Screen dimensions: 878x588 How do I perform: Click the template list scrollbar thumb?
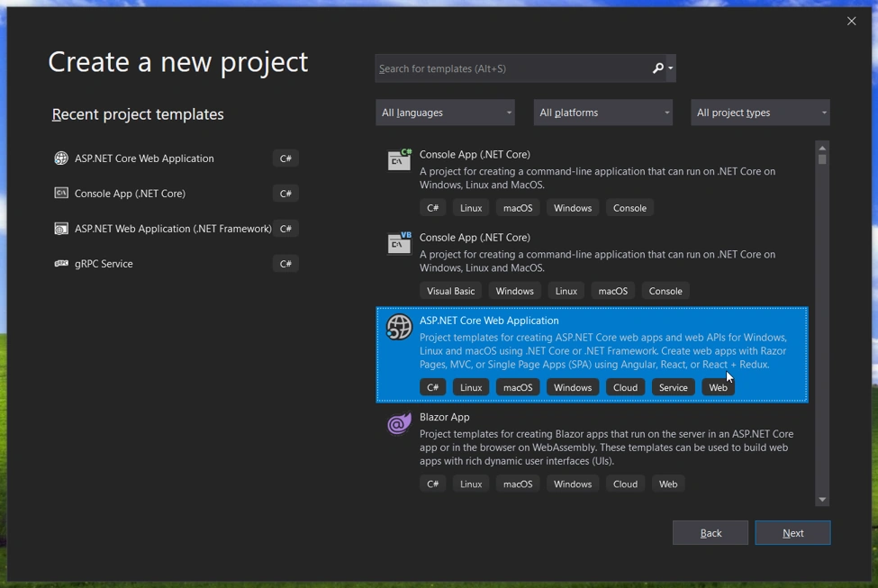tap(822, 159)
